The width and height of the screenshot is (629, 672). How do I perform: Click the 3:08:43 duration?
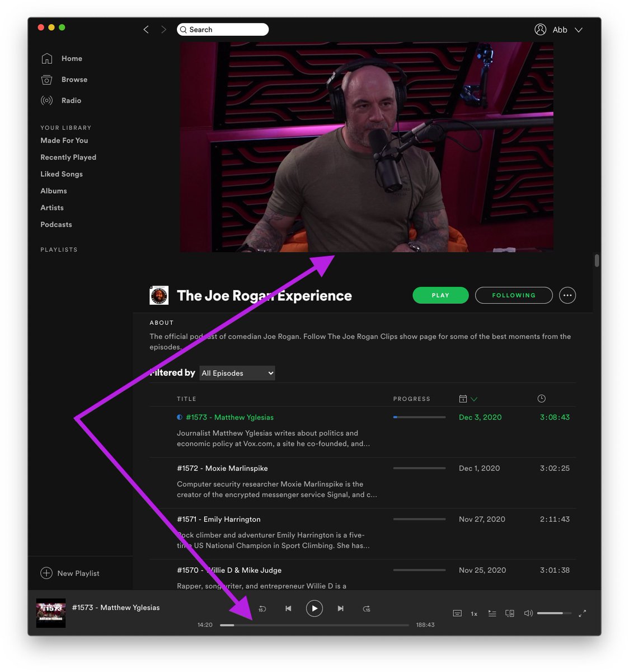point(555,417)
